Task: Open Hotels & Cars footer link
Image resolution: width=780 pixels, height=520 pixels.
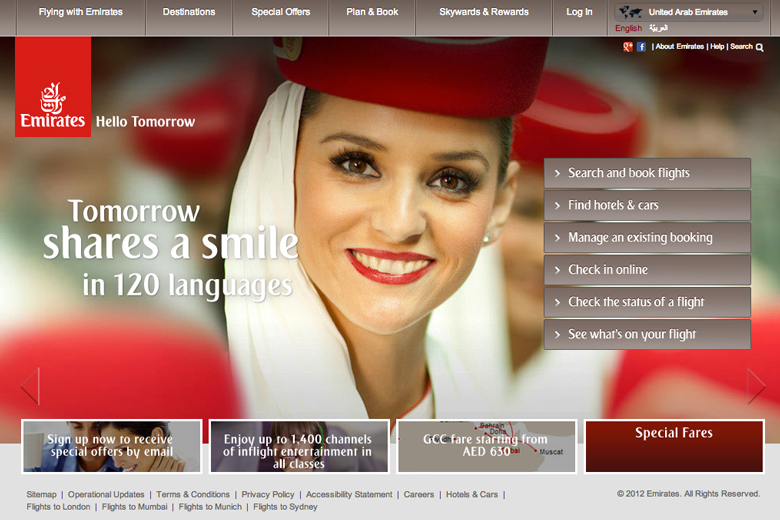Action: pos(472,495)
